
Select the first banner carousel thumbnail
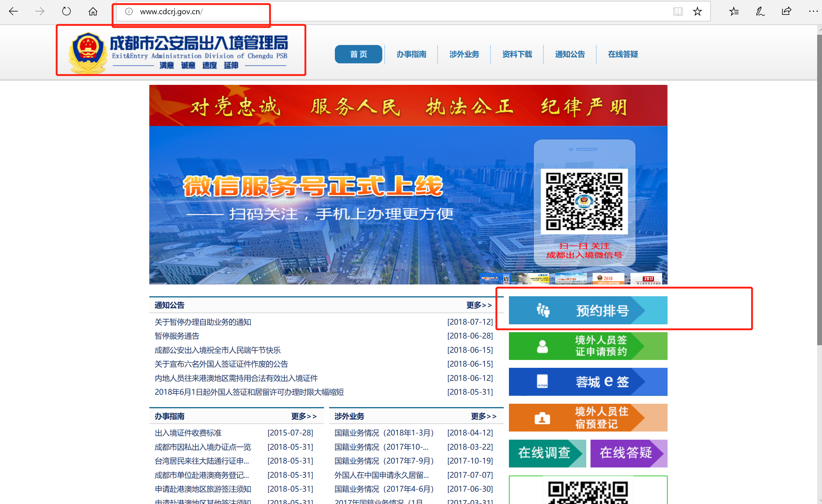point(495,279)
